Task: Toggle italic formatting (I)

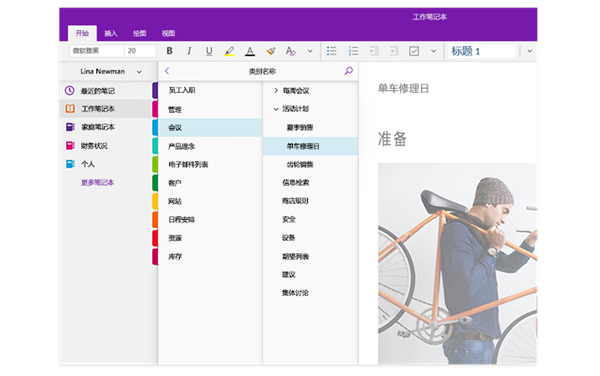Action: tap(189, 51)
